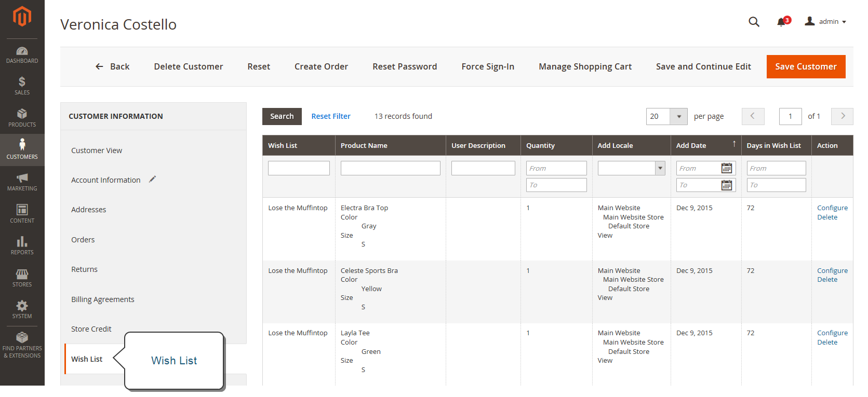This screenshot has height=397, width=868.
Task: Configure the Electra Bra Top item
Action: [832, 208]
